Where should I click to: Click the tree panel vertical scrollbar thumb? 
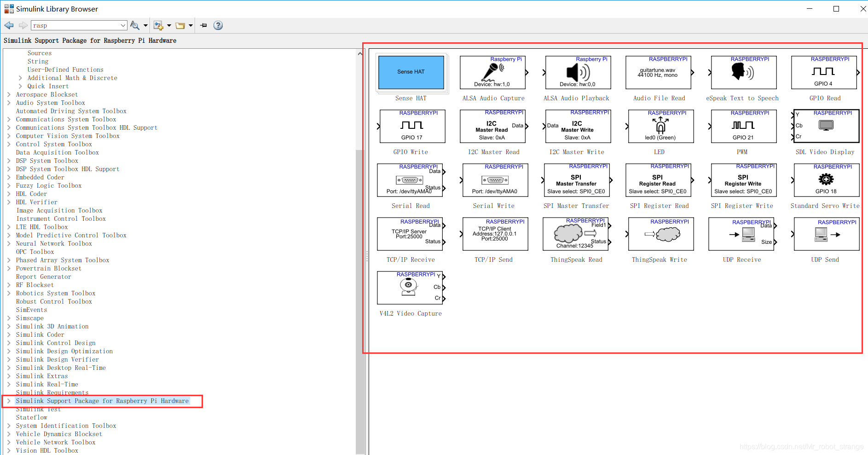click(x=360, y=301)
